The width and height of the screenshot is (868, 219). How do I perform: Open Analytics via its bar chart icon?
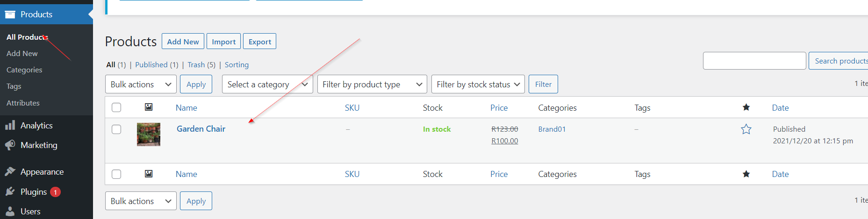pyautogui.click(x=10, y=126)
